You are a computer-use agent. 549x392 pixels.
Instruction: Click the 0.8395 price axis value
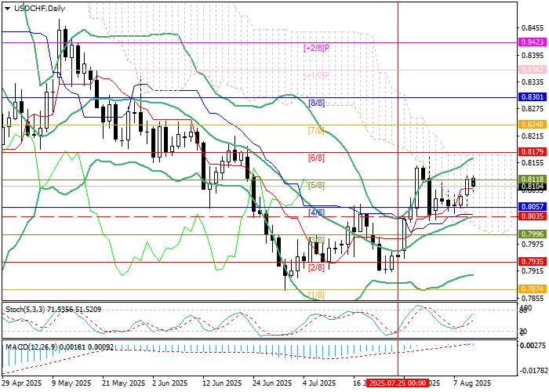click(x=533, y=55)
